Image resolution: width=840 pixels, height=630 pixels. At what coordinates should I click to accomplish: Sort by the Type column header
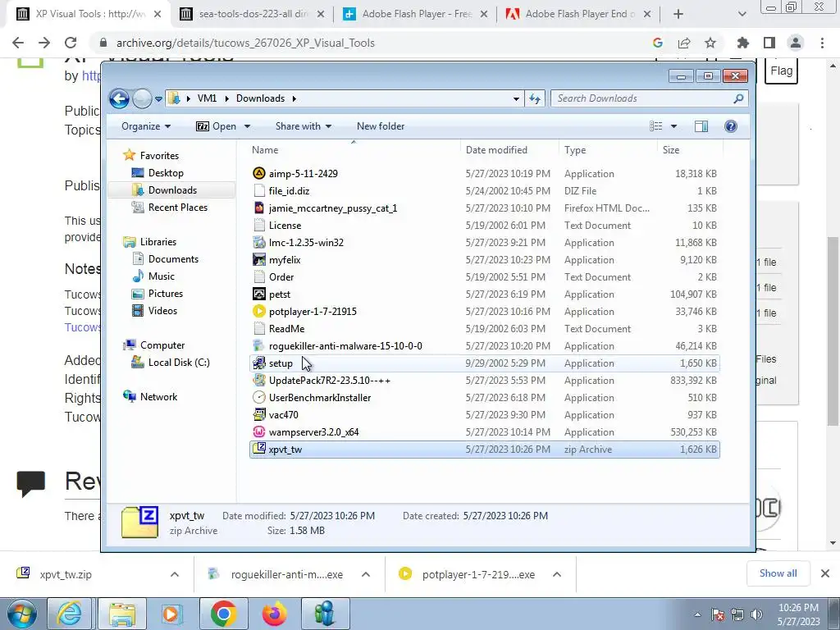(x=608, y=151)
